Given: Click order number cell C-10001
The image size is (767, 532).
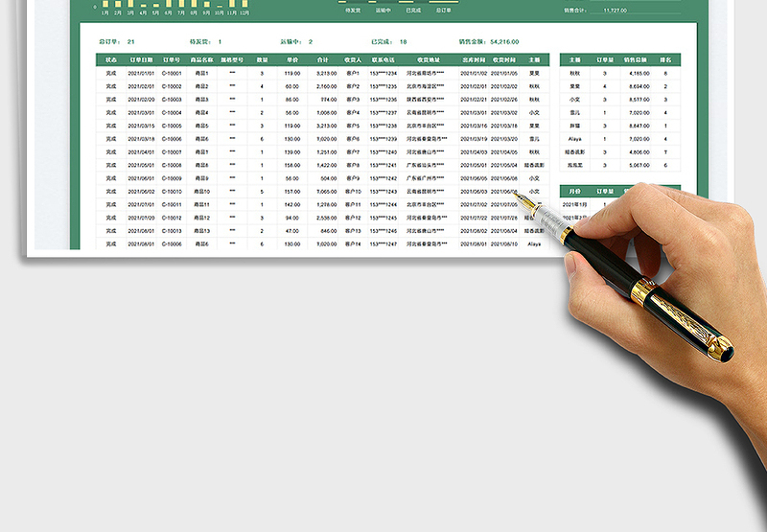Looking at the screenshot, I should tap(172, 73).
